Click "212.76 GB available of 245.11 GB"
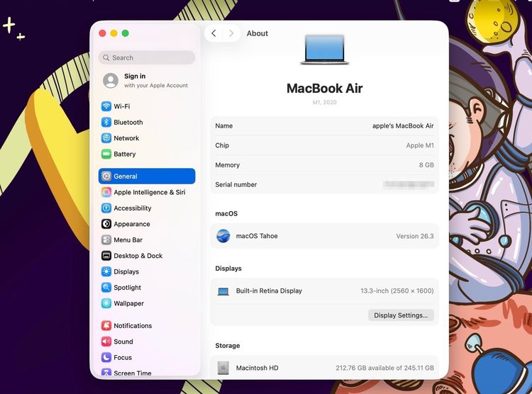Viewport: 532px width, 394px height. click(384, 368)
